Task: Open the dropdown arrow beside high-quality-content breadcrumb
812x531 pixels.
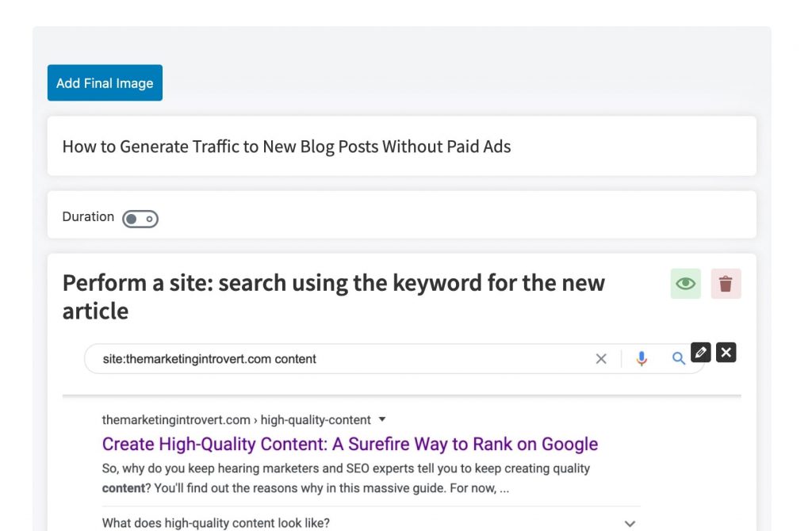Action: point(382,419)
